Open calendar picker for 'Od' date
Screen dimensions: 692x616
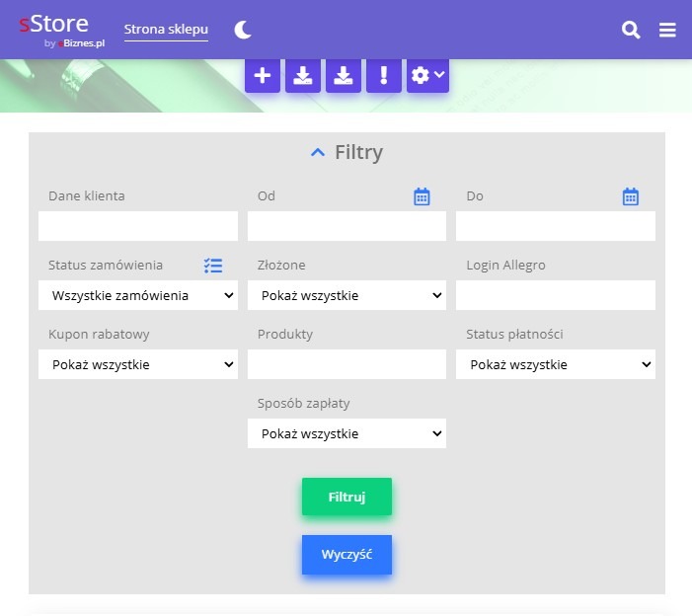point(422,196)
